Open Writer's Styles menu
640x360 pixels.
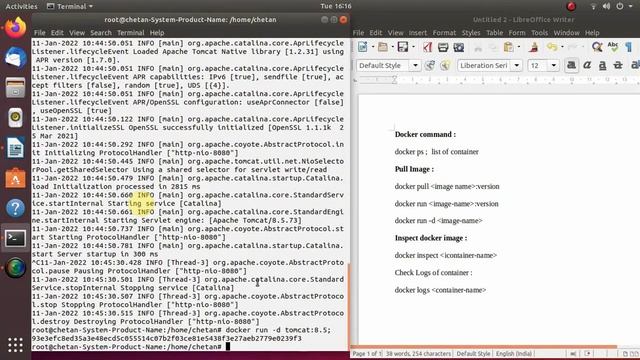pos(471,33)
